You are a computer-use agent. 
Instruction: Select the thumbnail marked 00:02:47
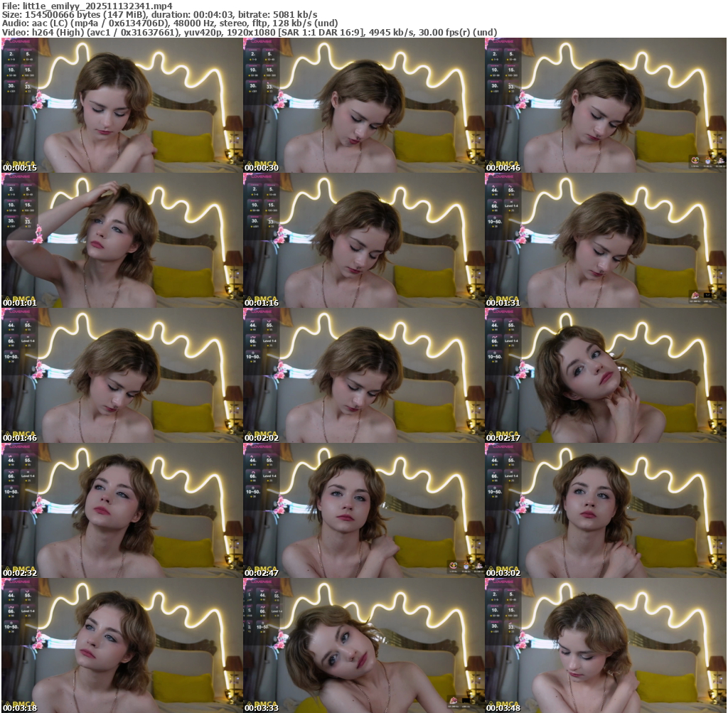click(x=363, y=510)
